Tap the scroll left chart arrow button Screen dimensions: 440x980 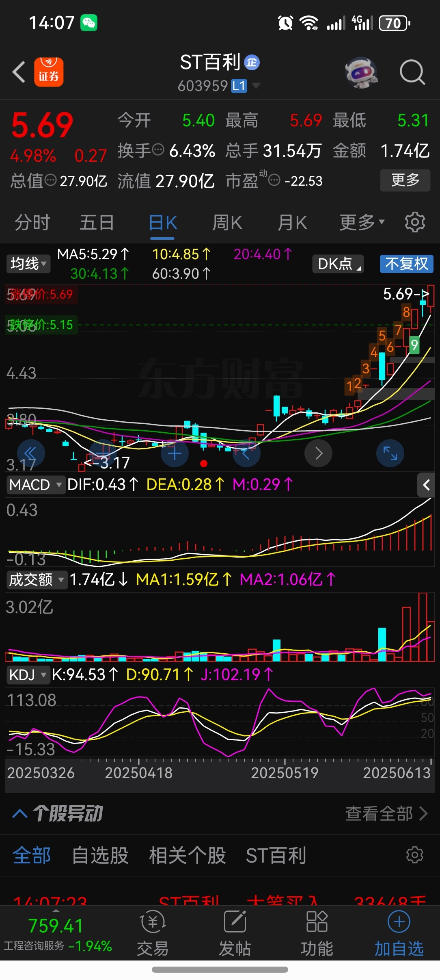tap(246, 453)
